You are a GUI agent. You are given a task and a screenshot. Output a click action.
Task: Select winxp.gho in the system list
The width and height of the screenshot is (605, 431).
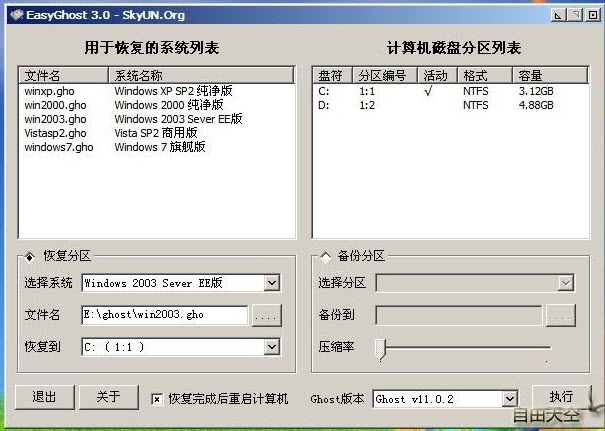point(50,91)
